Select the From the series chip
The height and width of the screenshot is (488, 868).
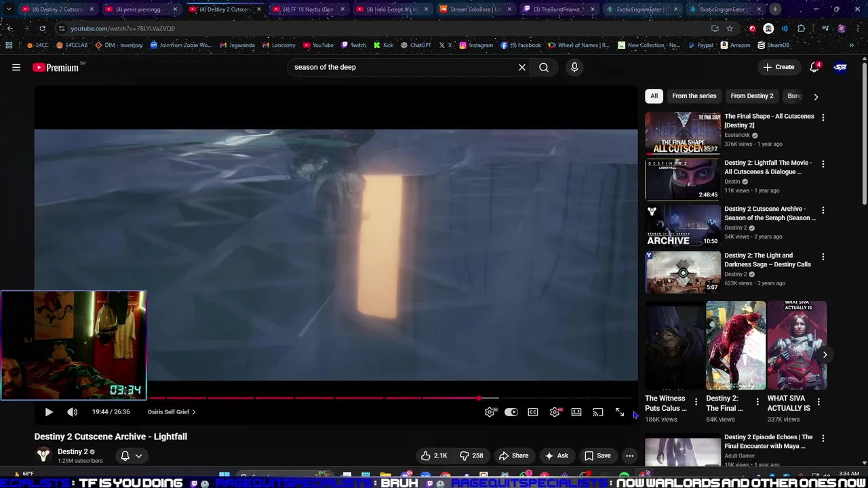click(x=694, y=96)
